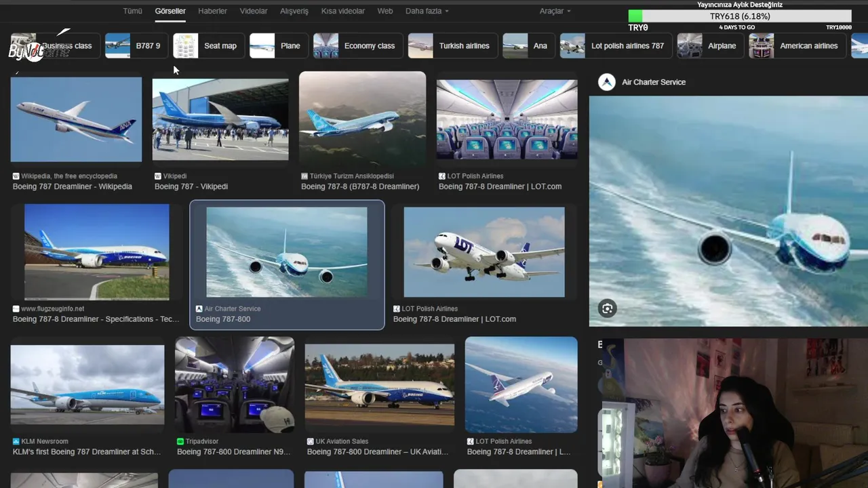Select Lot polish airlines 787 chip
868x488 pixels.
coord(616,45)
